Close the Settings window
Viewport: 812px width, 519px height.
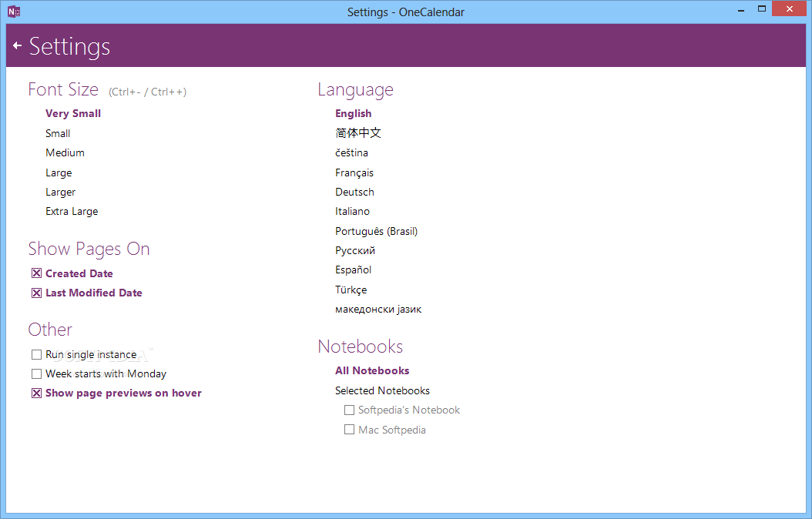pos(789,8)
